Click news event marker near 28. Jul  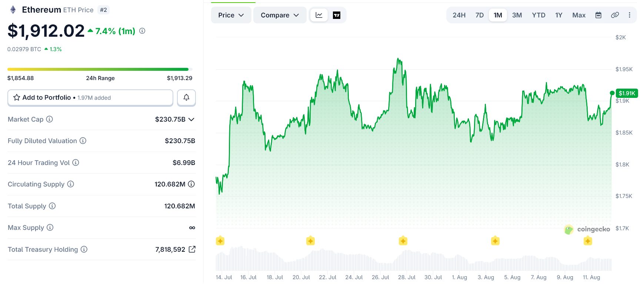(x=403, y=241)
